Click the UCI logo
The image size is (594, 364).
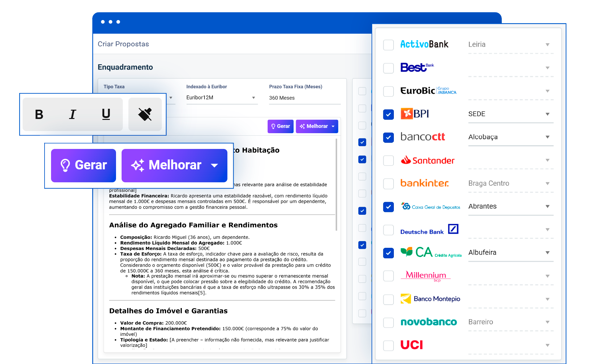coord(412,345)
